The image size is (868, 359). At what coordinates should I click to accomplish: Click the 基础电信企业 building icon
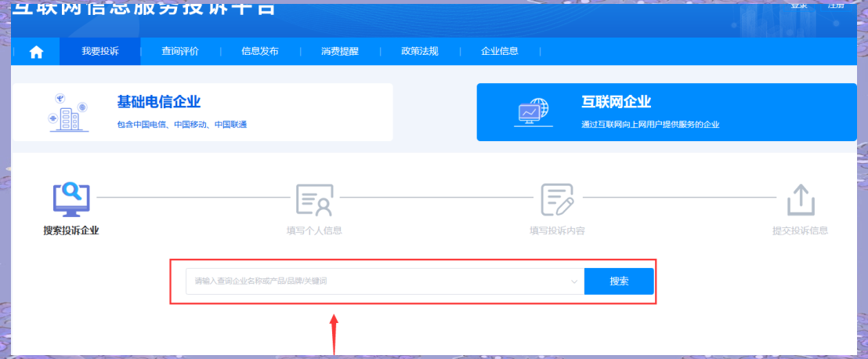[x=69, y=113]
